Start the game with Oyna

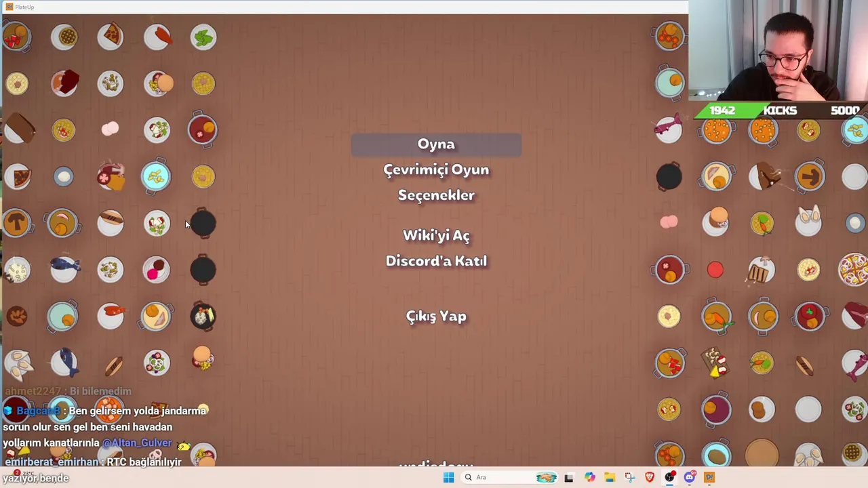436,144
